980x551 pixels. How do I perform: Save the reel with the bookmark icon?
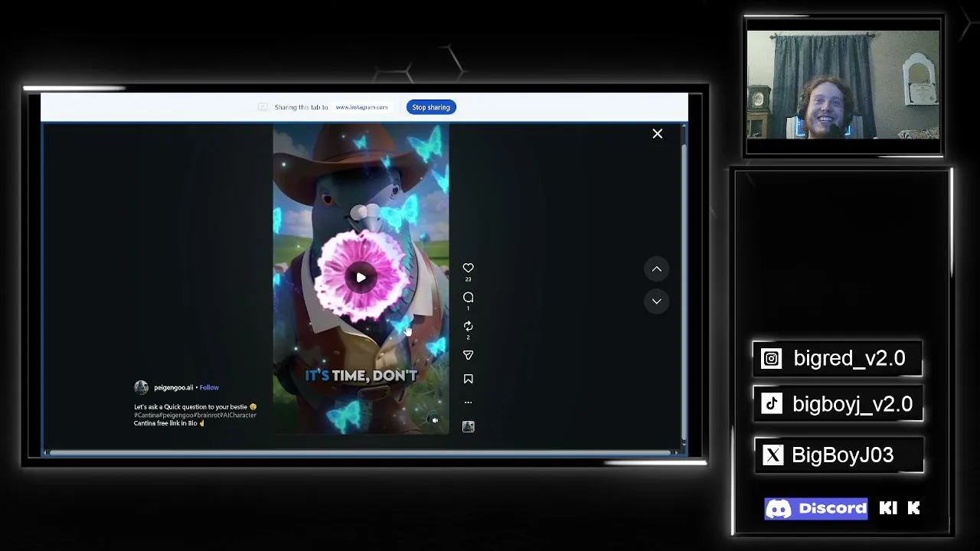[468, 379]
